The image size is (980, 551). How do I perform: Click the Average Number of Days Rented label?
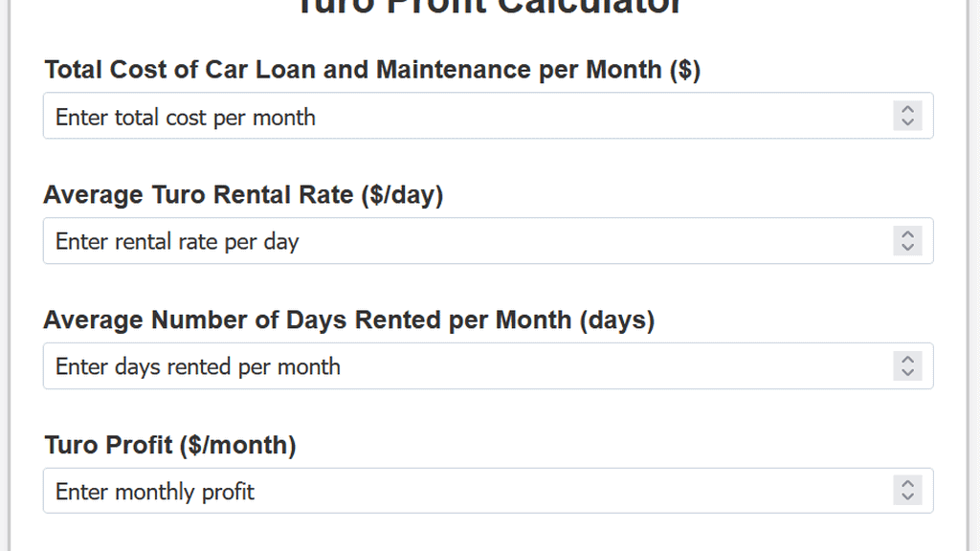click(x=348, y=320)
